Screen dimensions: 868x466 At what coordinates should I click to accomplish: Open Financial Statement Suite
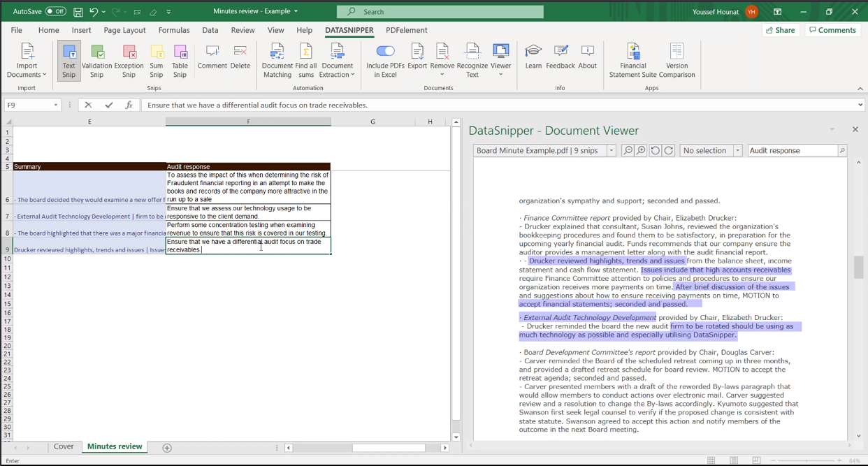click(633, 61)
